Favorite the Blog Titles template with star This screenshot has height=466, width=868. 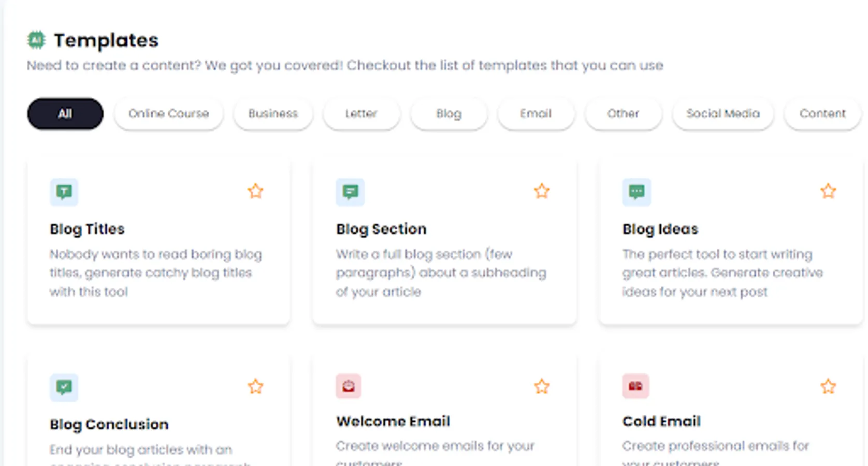point(255,191)
